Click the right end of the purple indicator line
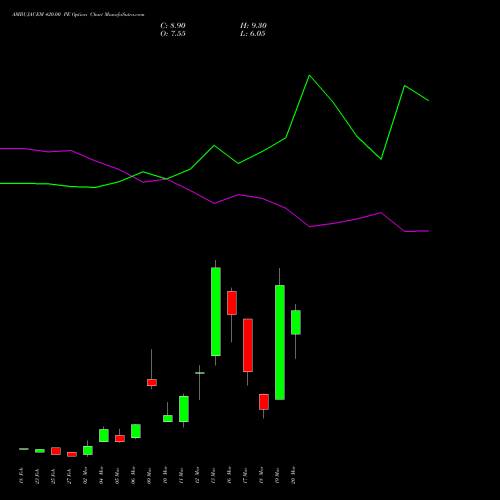This screenshot has height=500, width=500. (428, 231)
